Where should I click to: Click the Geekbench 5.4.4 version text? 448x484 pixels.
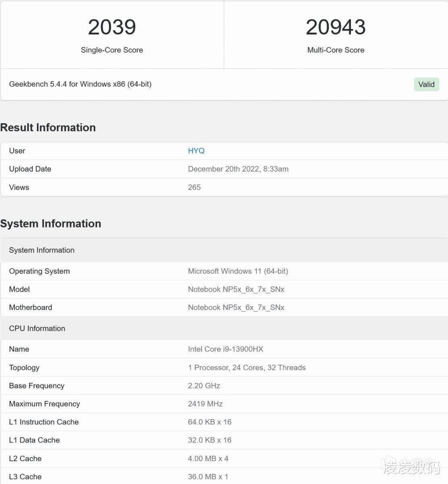click(80, 84)
